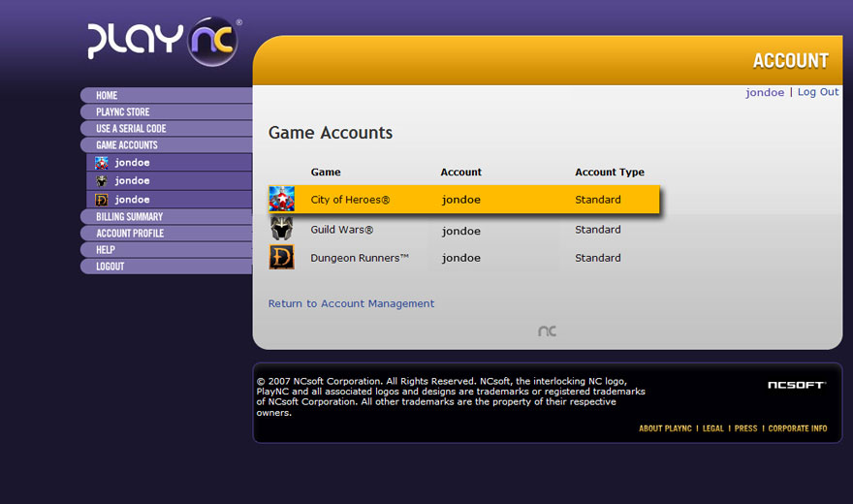Select jondoe Guild Wars sidebar entry
Screen dimensions: 853x504
[170, 180]
